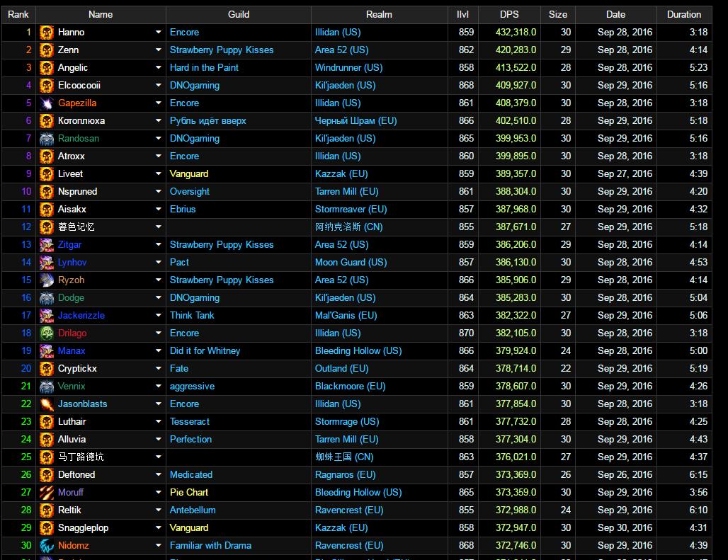Click the icon beside Elcoocooii
728x560 pixels.
coord(47,86)
